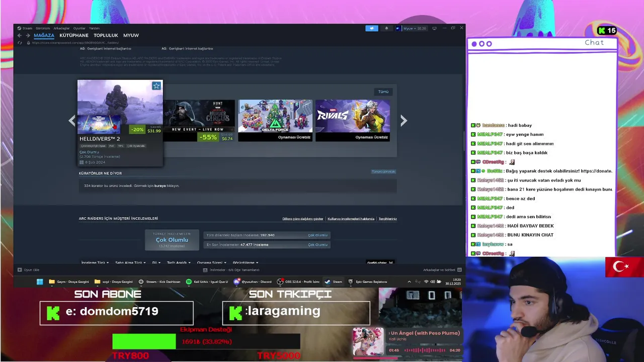Open the Windows Start button
The image size is (644, 362).
pos(40,282)
